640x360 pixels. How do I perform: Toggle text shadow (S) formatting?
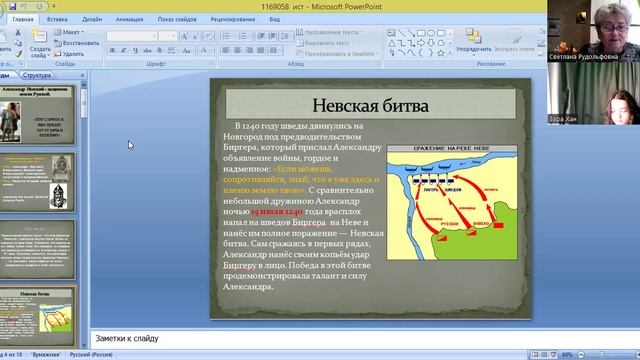tap(160, 50)
